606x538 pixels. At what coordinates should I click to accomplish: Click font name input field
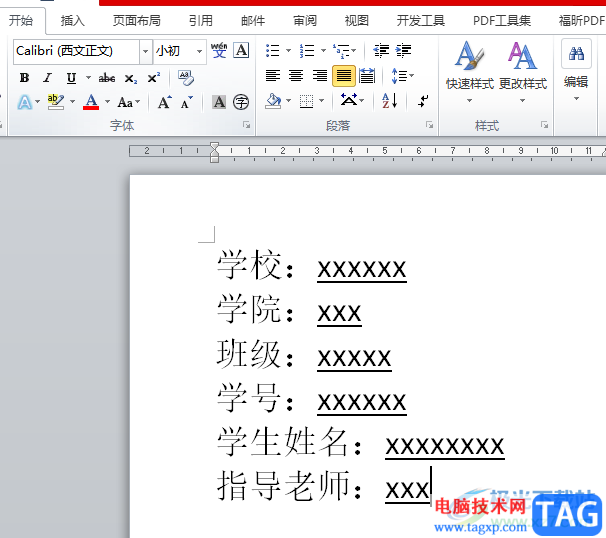[x=77, y=51]
